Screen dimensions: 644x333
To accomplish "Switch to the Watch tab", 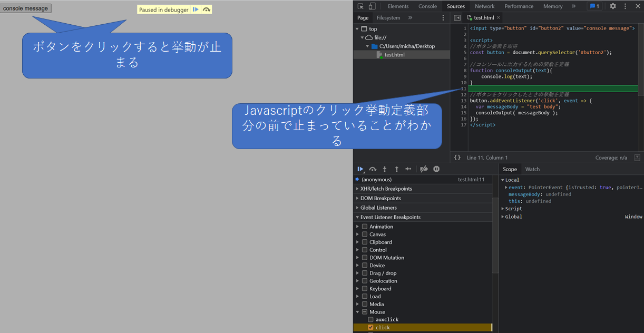I will pyautogui.click(x=532, y=169).
